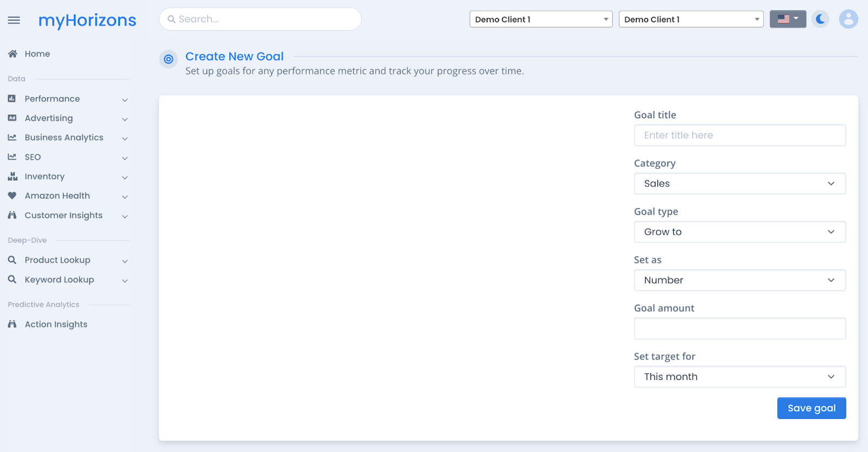Click the Home house icon
This screenshot has height=452, width=868.
point(12,54)
